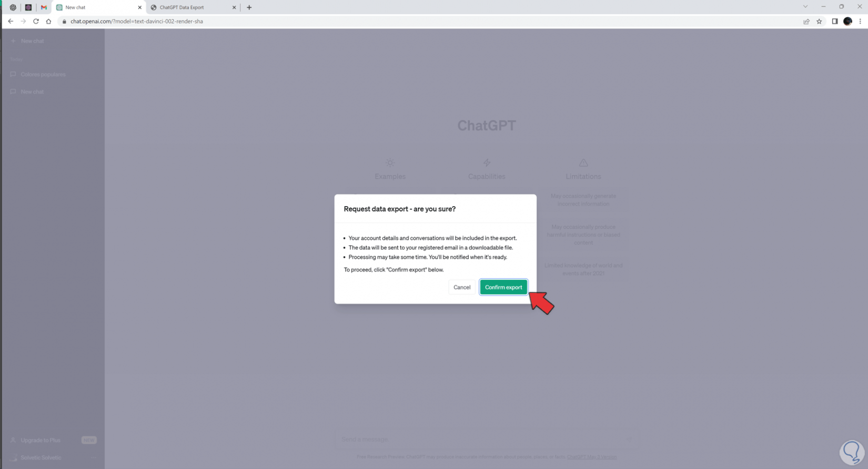Image resolution: width=868 pixels, height=469 pixels.
Task: Focus the address bar URL
Action: (137, 22)
